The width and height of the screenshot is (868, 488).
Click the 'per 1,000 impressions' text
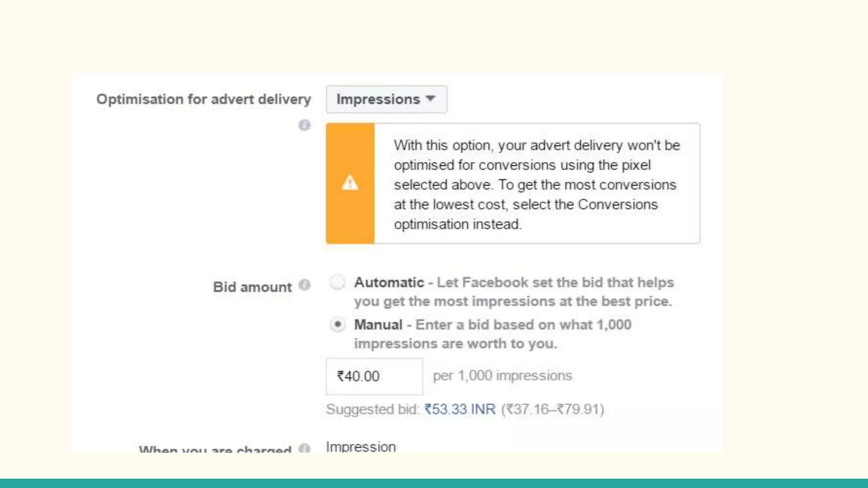(502, 376)
